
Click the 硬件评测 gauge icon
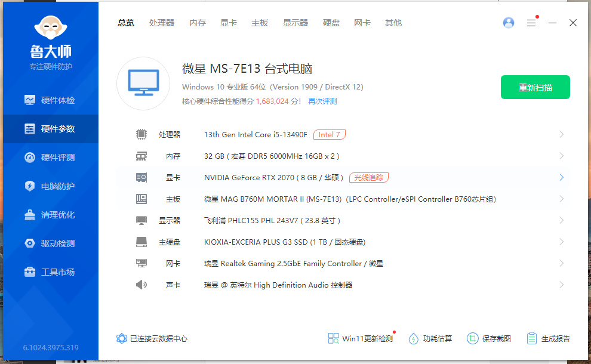pyautogui.click(x=30, y=158)
